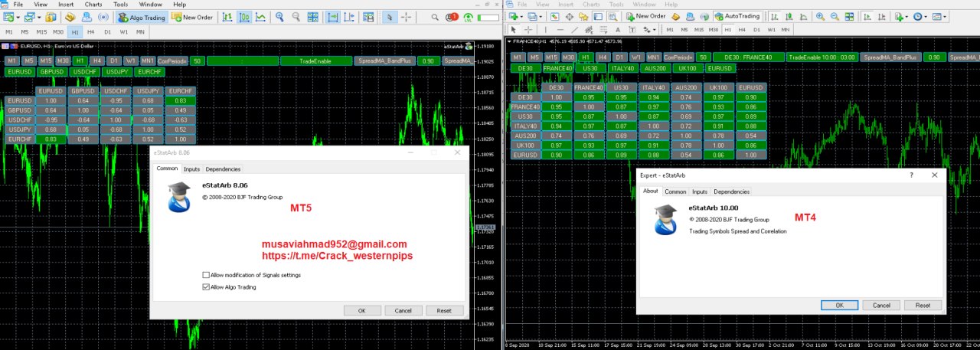Screen dimensions: 980x350
Task: Open MT4 Navigator star folder icon
Action: pos(583,16)
